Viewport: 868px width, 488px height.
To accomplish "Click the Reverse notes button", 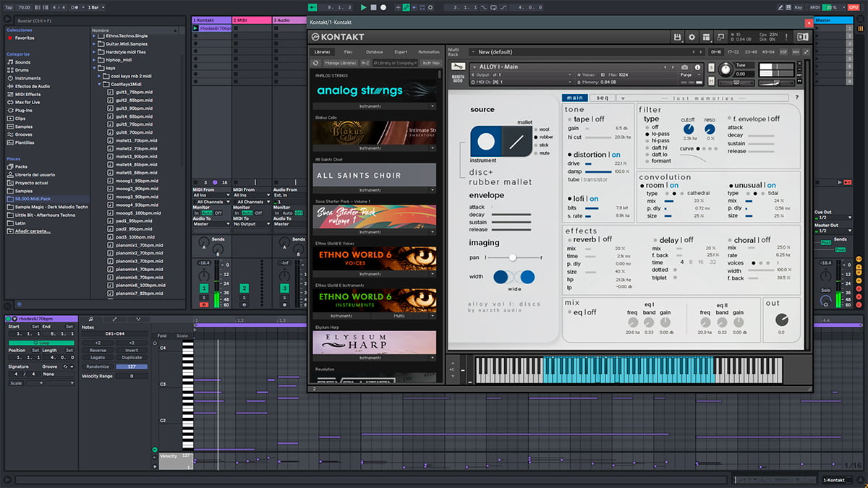I will pos(98,350).
